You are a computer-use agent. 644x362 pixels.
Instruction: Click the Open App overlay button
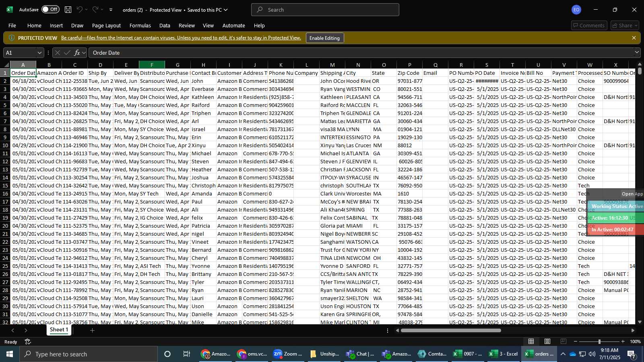coord(632,194)
